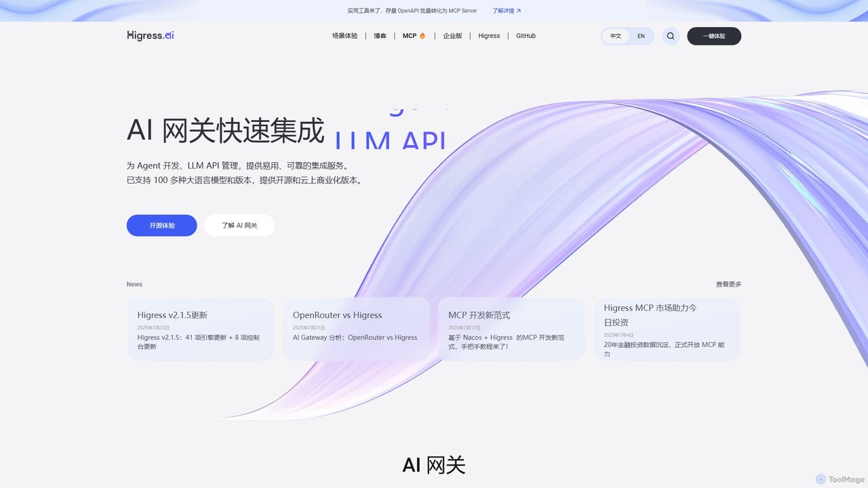The image size is (868, 488).
Task: Open the 场景体验 nav item
Action: 344,36
